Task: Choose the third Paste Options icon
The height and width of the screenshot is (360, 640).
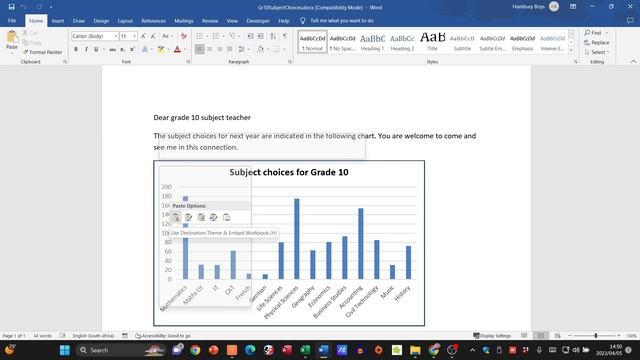Action: point(201,218)
